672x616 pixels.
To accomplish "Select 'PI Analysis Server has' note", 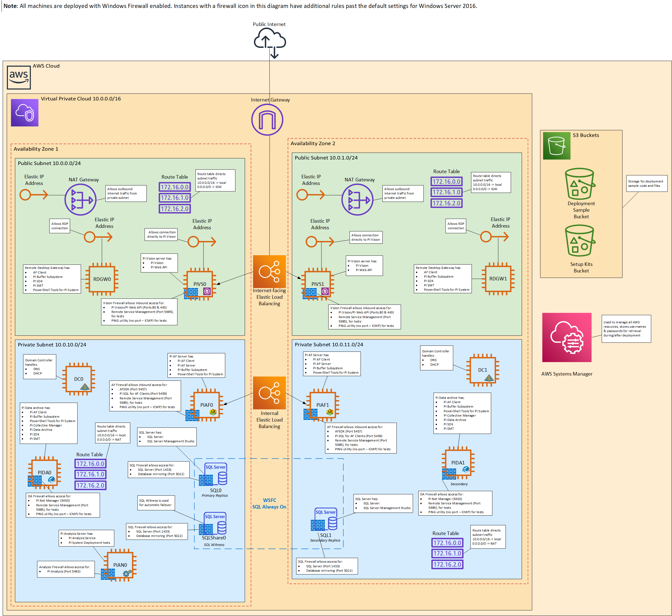I will click(x=86, y=538).
